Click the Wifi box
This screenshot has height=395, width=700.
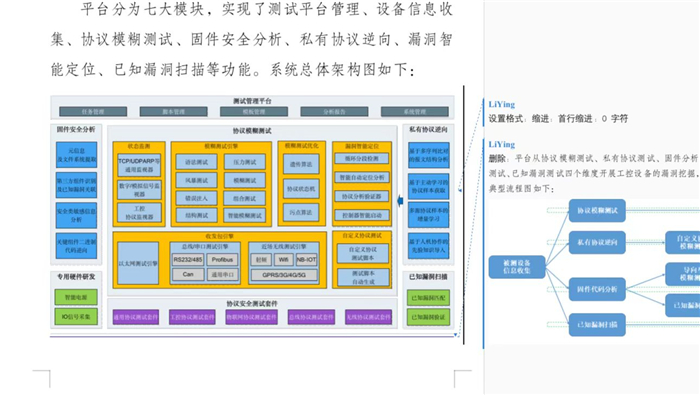coord(284,260)
